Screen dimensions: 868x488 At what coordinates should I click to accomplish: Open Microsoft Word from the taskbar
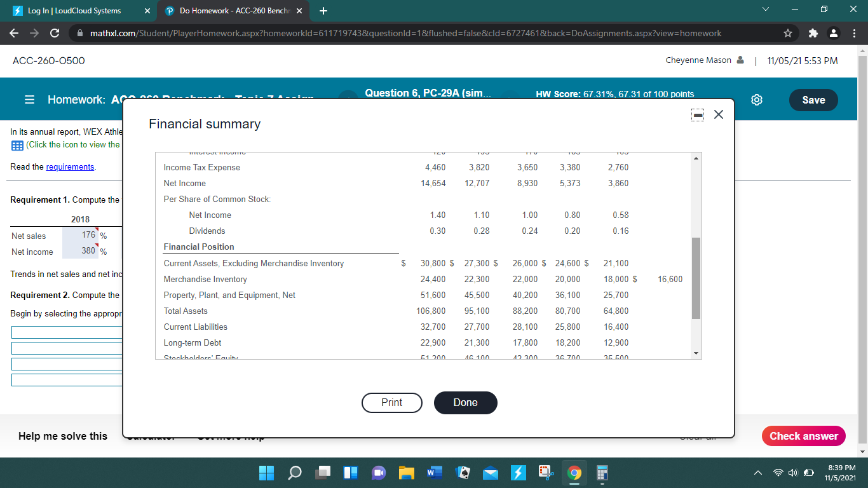coord(435,473)
